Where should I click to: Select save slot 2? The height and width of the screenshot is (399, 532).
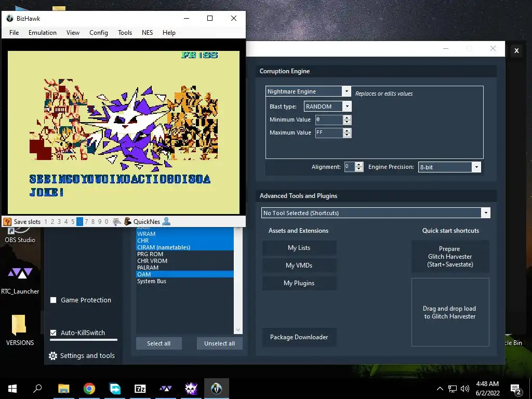tap(52, 222)
